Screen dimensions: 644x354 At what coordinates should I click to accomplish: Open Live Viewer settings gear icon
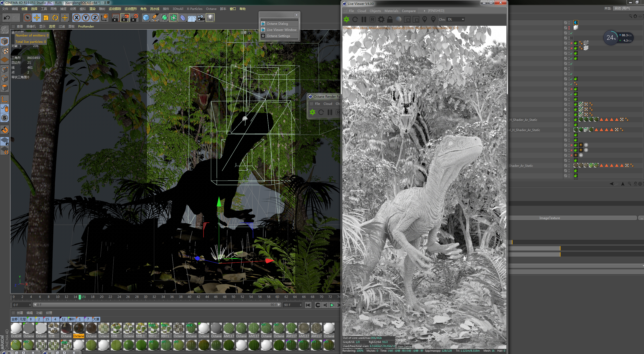point(381,19)
